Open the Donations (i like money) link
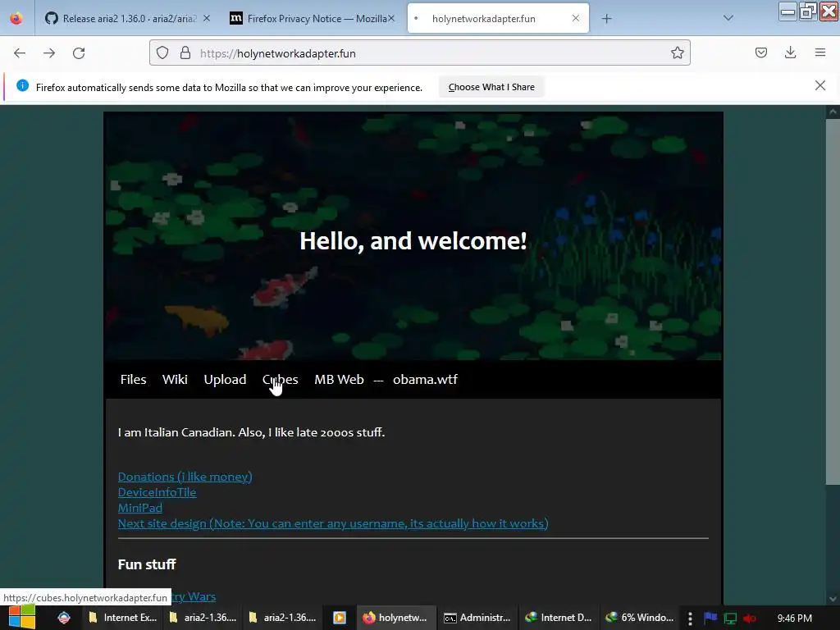Image resolution: width=840 pixels, height=630 pixels. click(185, 477)
